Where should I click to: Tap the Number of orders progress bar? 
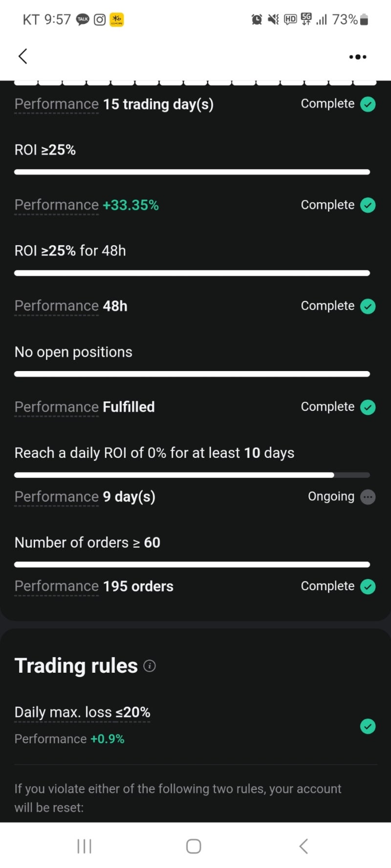192,564
